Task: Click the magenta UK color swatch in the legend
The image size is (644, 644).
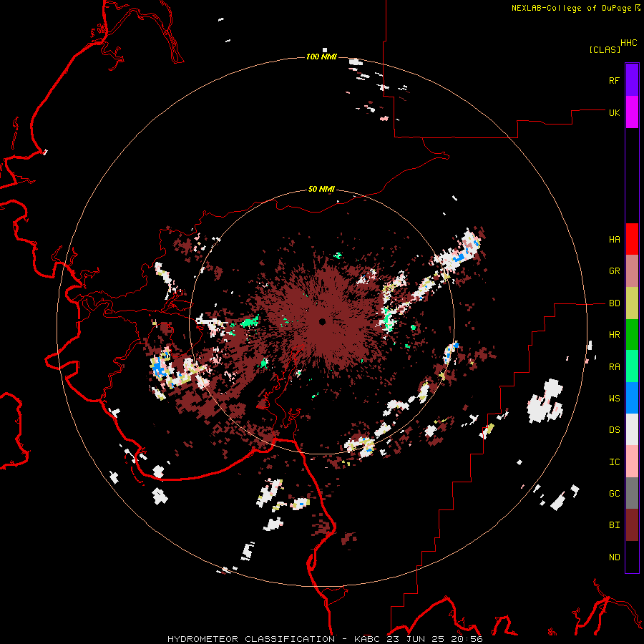Action: pos(632,112)
